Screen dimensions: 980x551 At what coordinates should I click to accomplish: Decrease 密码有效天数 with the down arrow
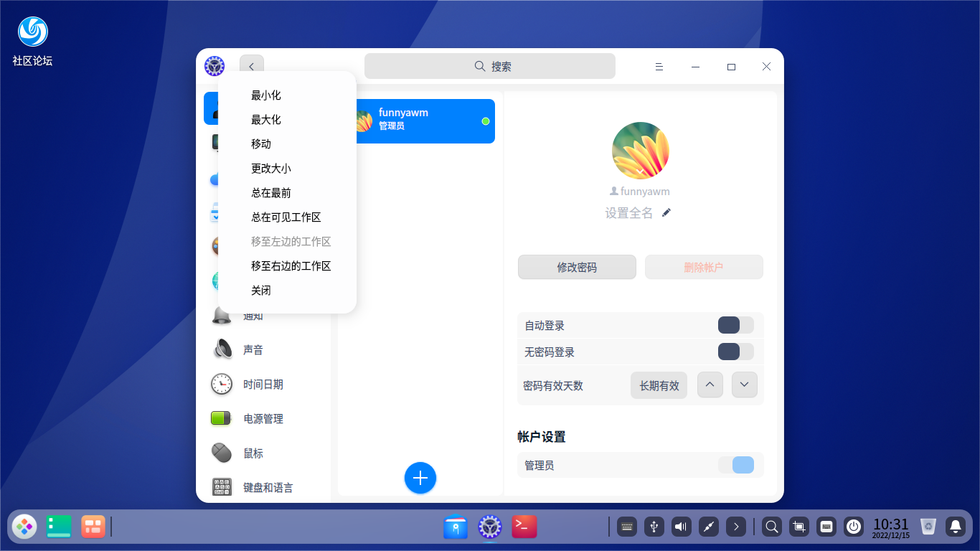[x=744, y=385]
